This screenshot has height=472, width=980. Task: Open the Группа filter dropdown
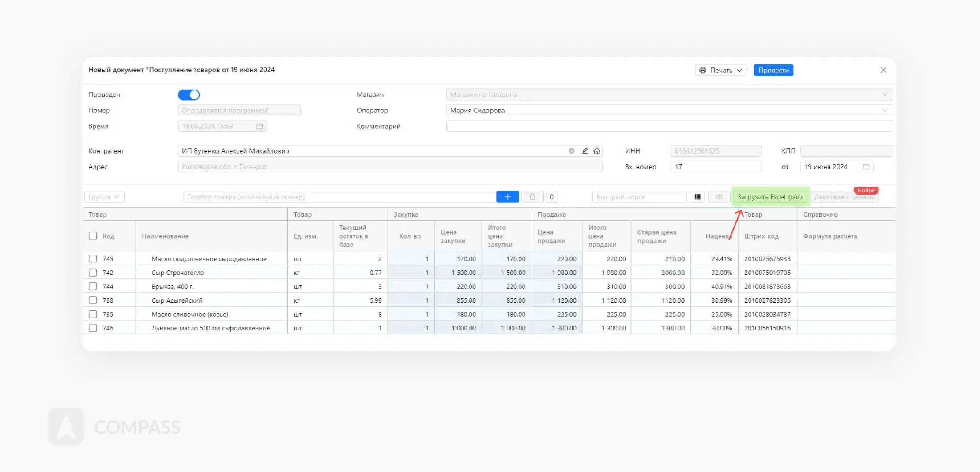click(x=104, y=197)
